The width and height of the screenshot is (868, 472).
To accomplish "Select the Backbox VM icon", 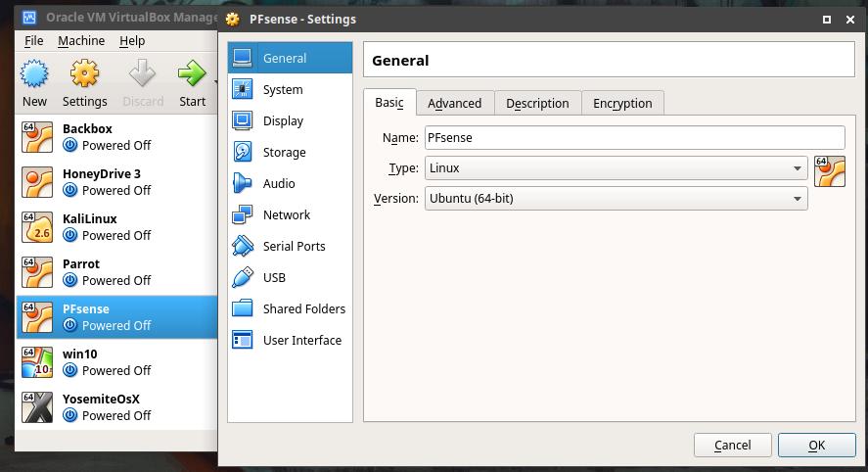I will (x=37, y=137).
